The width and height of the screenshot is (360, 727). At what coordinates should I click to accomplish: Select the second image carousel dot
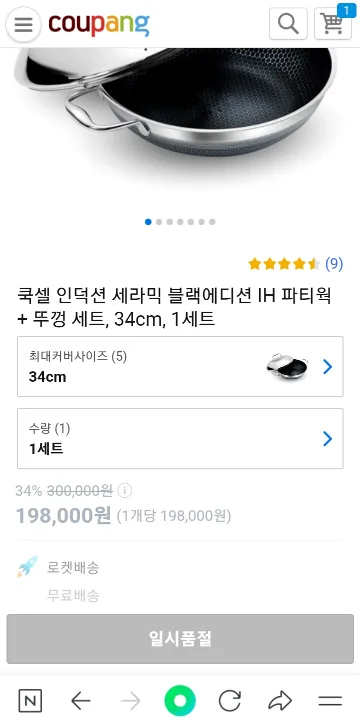click(159, 222)
